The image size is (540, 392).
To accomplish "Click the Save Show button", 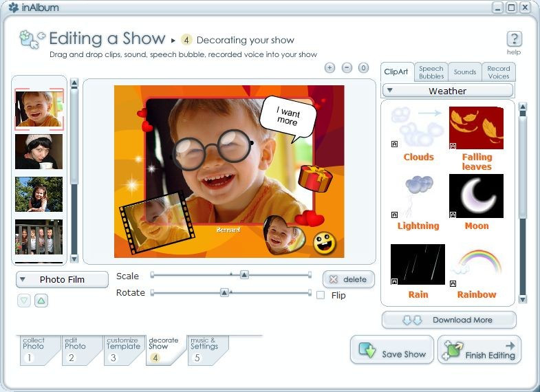I will (392, 350).
